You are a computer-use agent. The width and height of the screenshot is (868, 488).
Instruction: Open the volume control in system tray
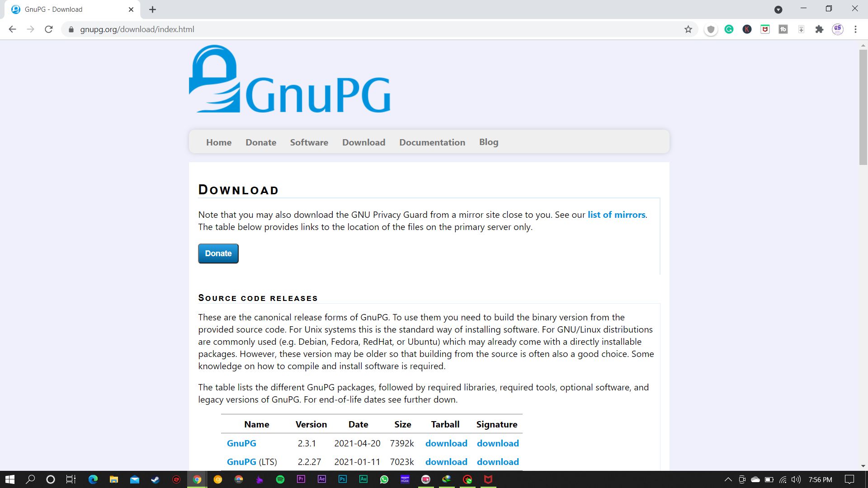796,479
